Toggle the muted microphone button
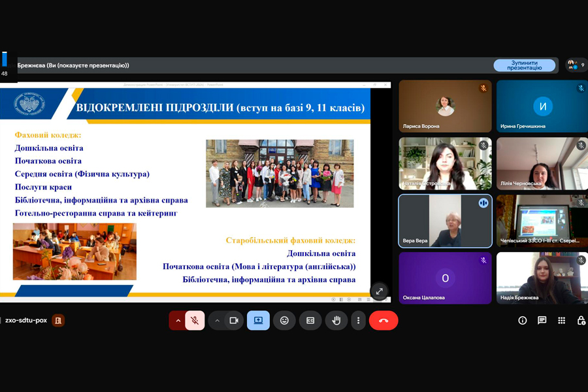Image resolution: width=588 pixels, height=392 pixels. point(195,321)
